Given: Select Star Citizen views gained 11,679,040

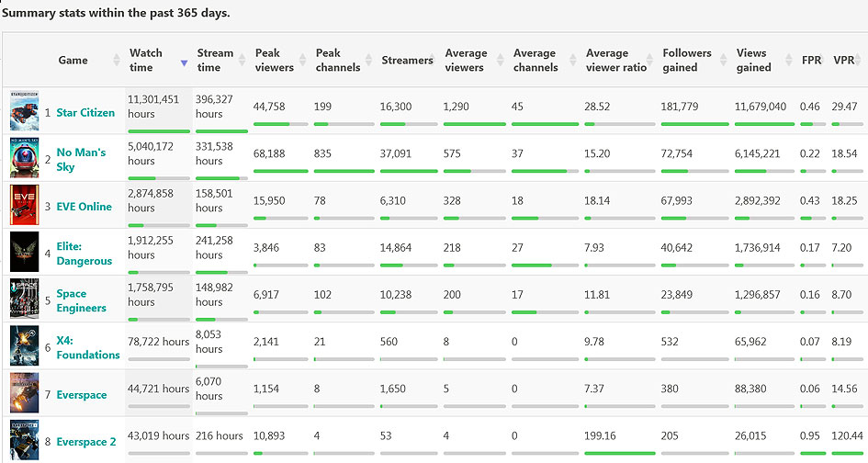Looking at the screenshot, I should 761,107.
